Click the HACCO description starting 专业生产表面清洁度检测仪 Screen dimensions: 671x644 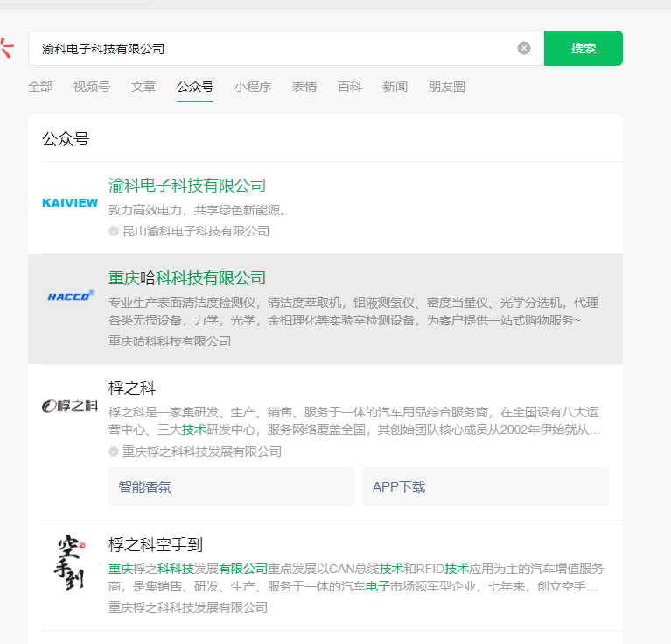tap(353, 311)
